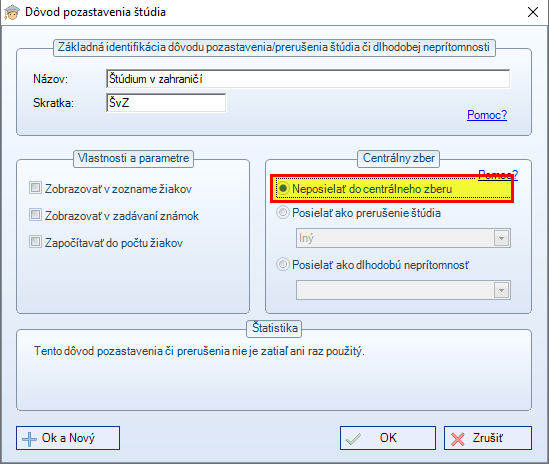This screenshot has width=549, height=464.
Task: Open the Iný dropdown arrow
Action: point(501,238)
